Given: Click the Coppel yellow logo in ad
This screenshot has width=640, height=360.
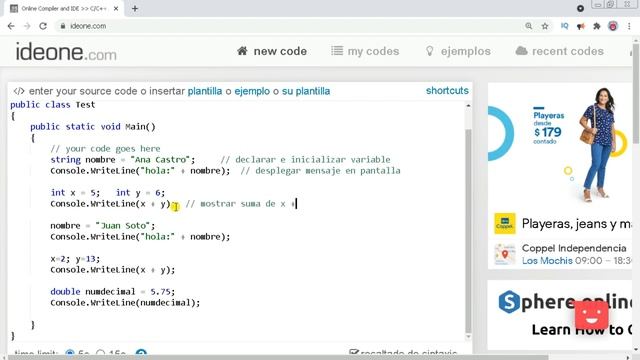Looking at the screenshot, I should point(504,224).
